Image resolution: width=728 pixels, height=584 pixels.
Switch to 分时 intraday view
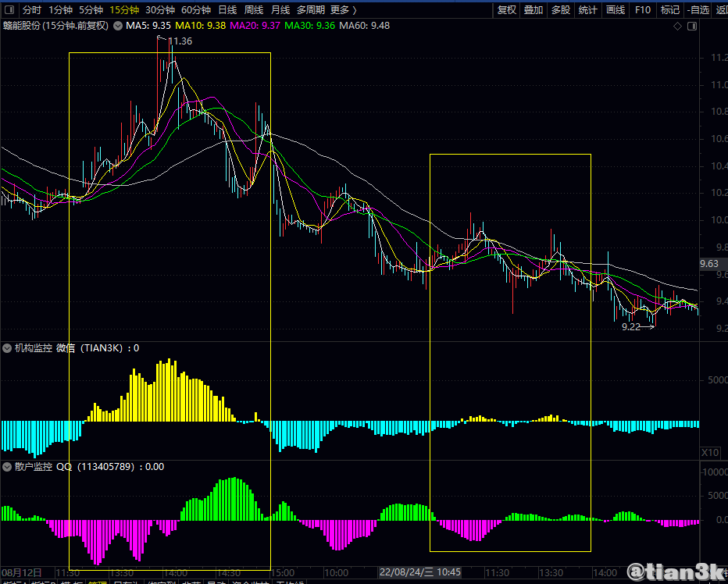(31, 9)
